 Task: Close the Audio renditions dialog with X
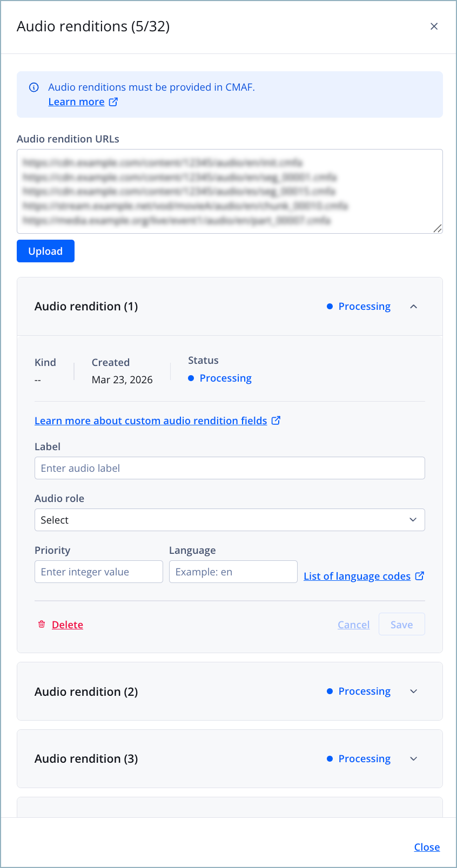tap(434, 26)
